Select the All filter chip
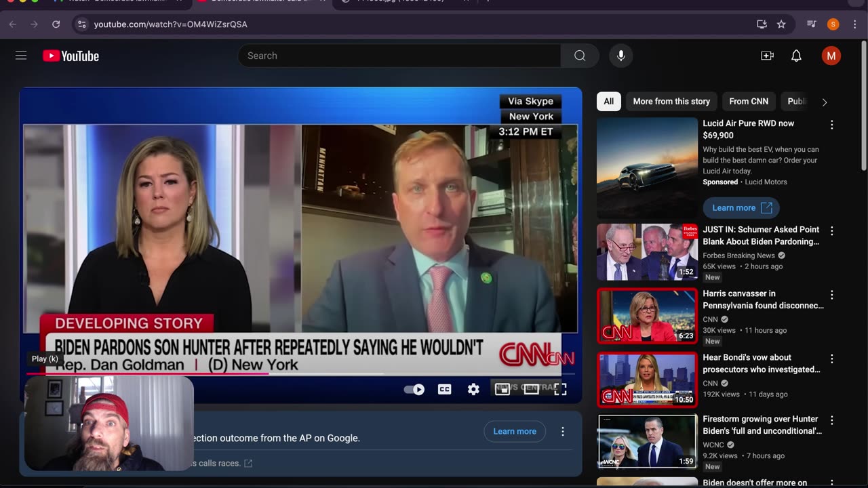Viewport: 868px width, 488px height. (608, 102)
